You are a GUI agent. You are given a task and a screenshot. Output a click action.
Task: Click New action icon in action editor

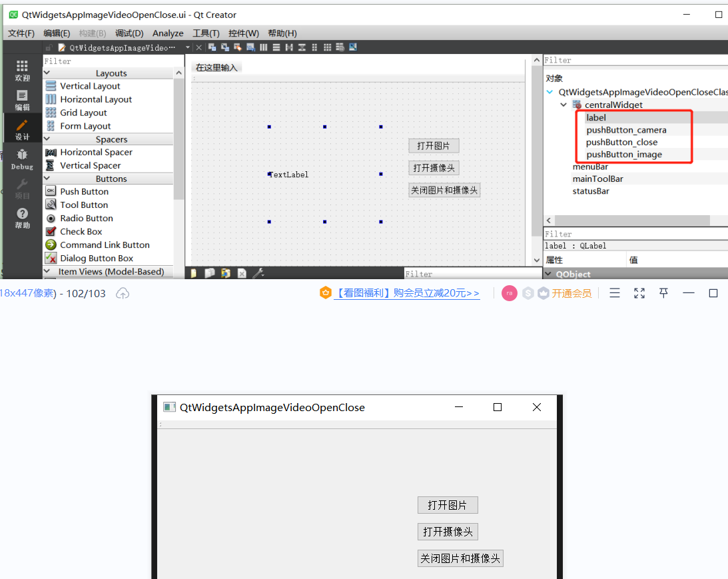tap(194, 273)
